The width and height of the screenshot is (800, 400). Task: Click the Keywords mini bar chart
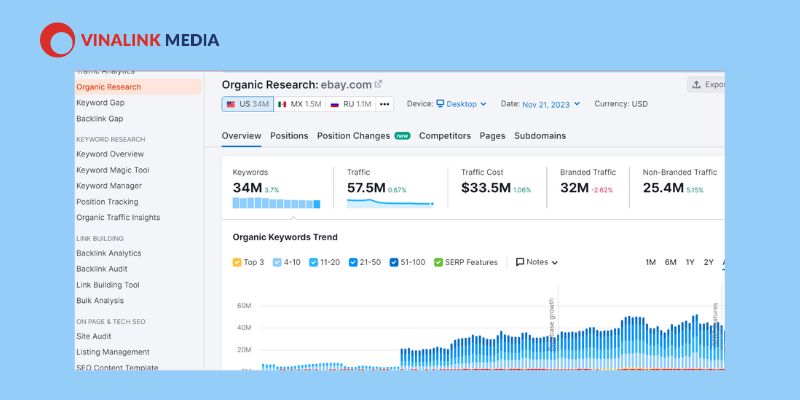277,203
